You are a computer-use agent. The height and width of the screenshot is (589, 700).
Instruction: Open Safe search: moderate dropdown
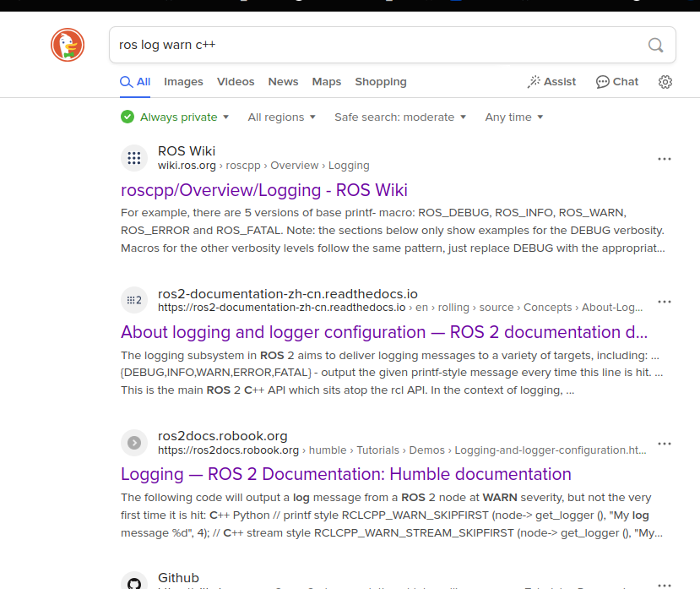pos(400,117)
